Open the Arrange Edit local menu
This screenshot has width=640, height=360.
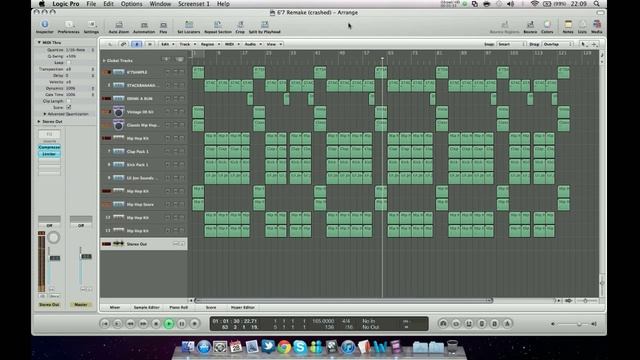(x=167, y=44)
